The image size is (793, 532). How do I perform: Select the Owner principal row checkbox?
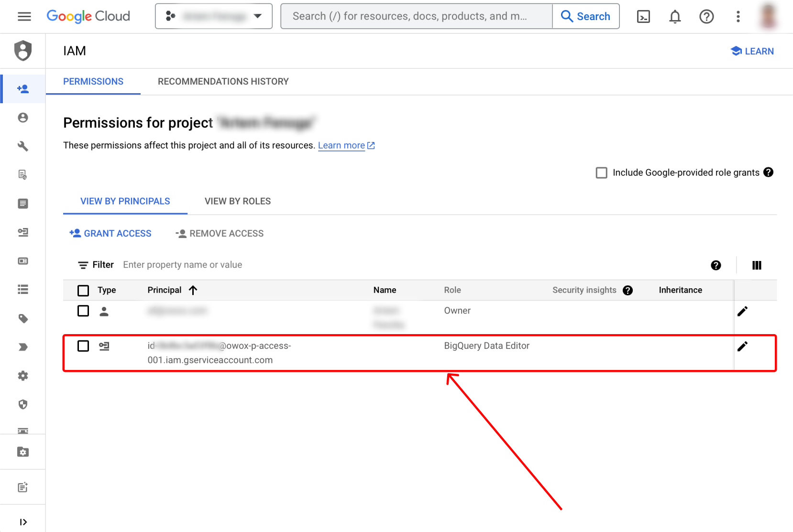coord(83,311)
